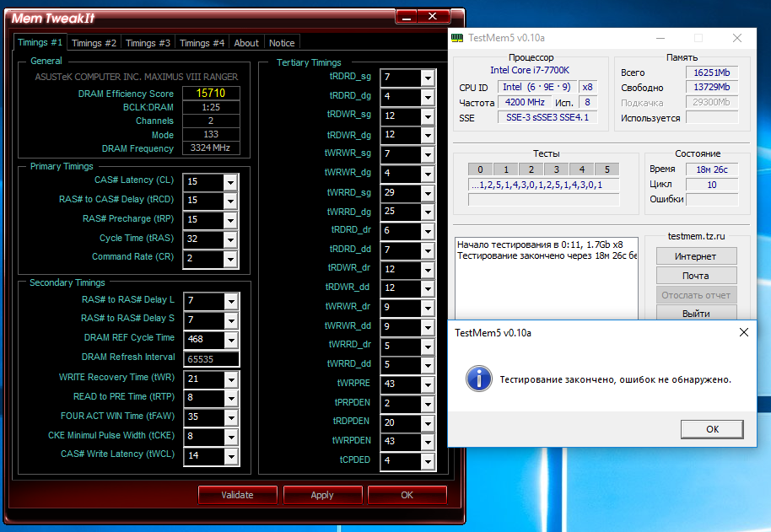Open the tRDRD_sg dropdown

[x=428, y=78]
